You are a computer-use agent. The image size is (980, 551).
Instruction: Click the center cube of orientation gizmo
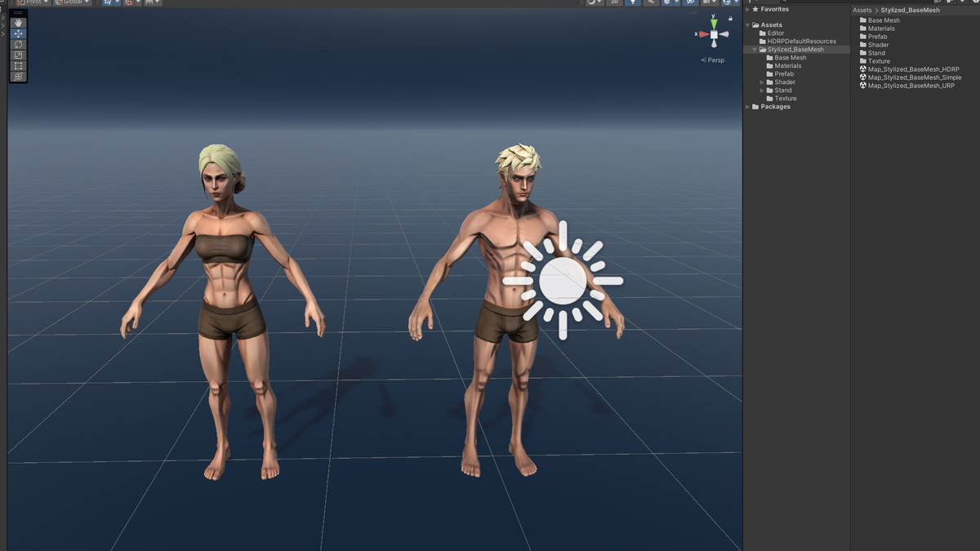coord(714,34)
